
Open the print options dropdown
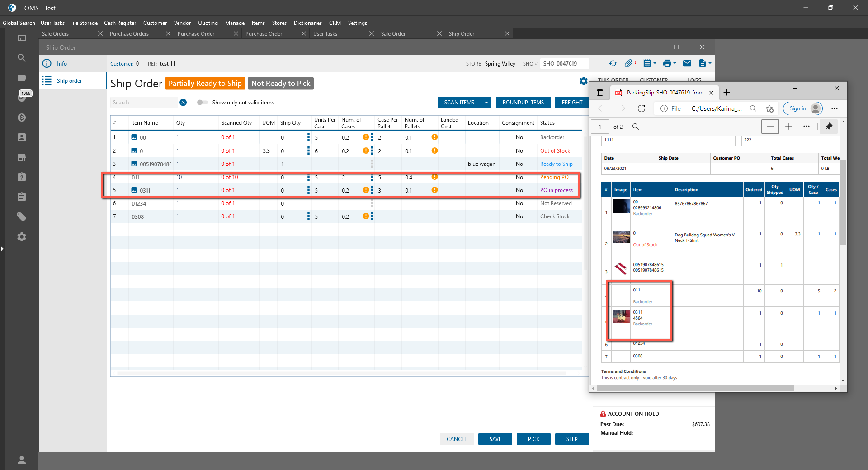click(x=669, y=64)
